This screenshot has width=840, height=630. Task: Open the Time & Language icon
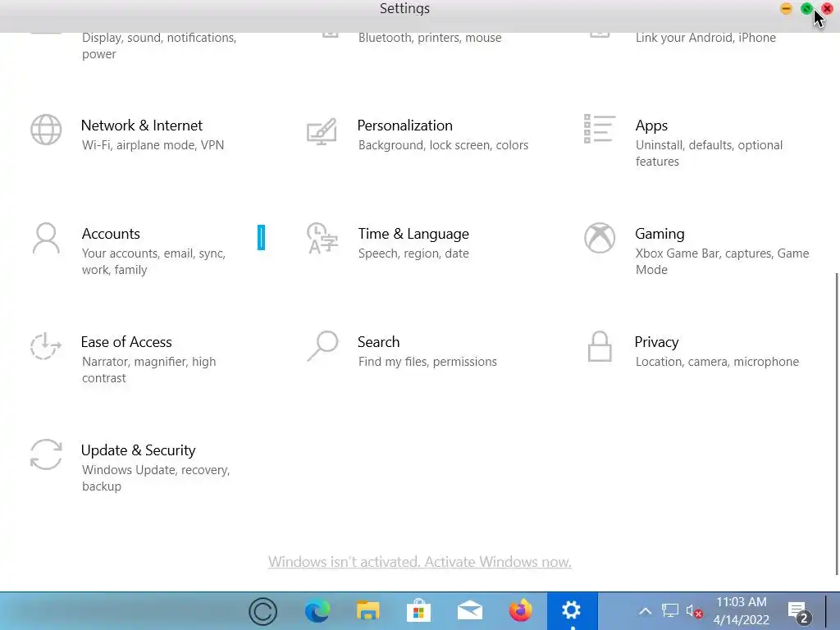point(322,238)
